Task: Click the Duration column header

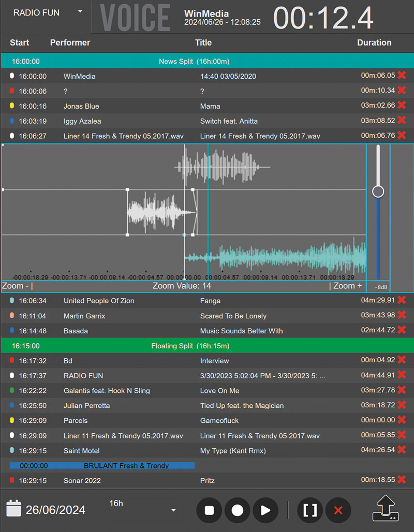Action: 374,42
